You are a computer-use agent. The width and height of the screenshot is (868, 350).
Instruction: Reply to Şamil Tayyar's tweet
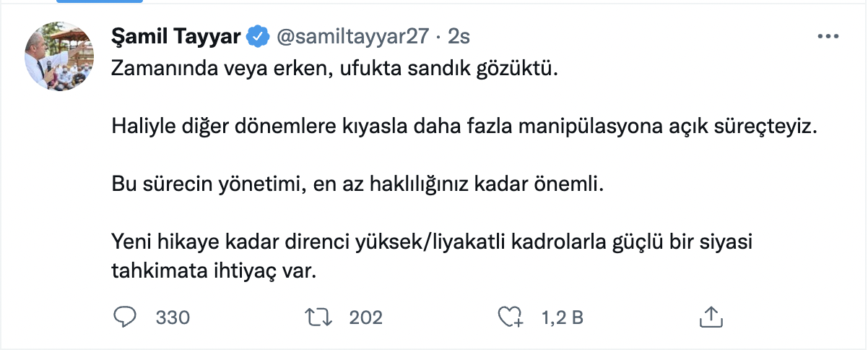[x=125, y=317]
